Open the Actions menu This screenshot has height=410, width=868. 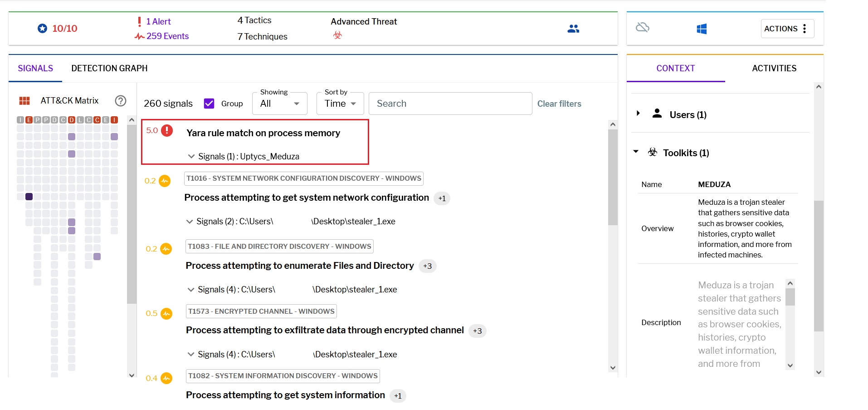pos(786,28)
